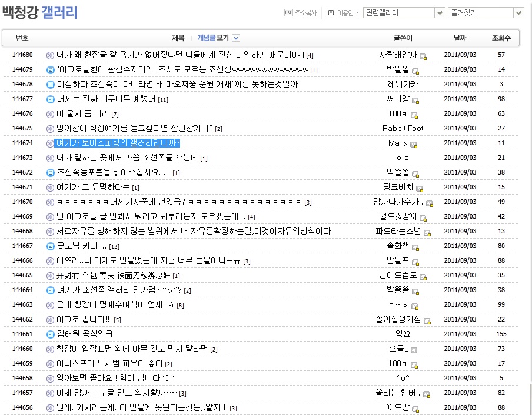Click the URL copy icon (주소복사)

[x=288, y=13]
